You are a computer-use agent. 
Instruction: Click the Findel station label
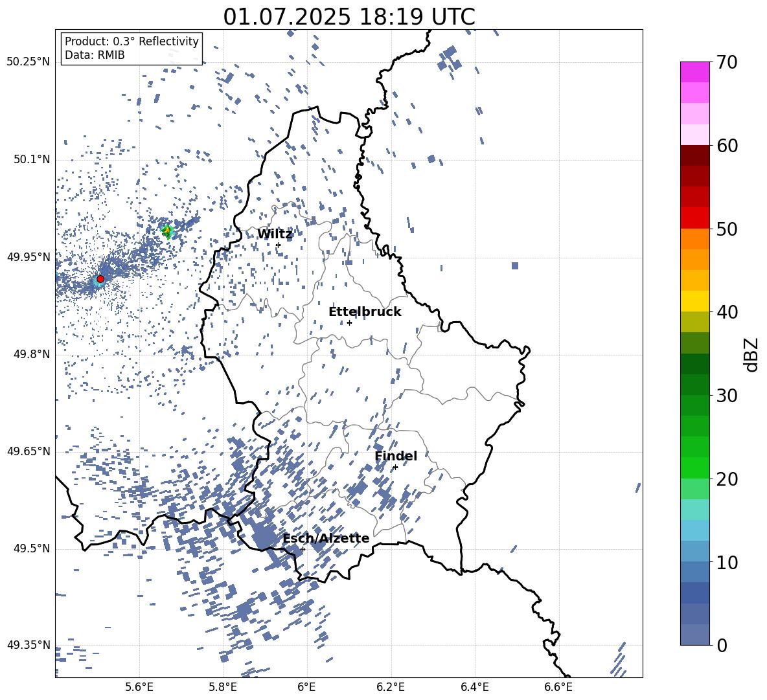(x=396, y=456)
